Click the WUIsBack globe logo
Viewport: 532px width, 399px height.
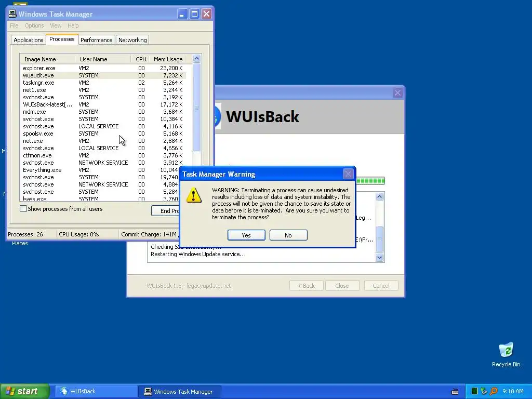click(218, 116)
